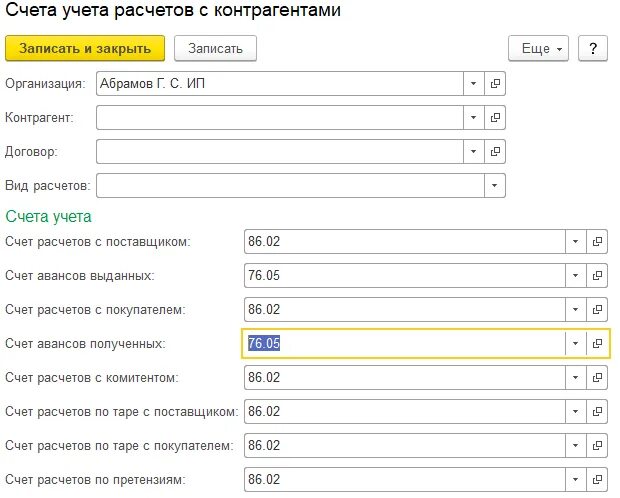Viewport: 620px width, 498px height.
Task: Expand the Контрагент dropdown arrow
Action: (x=474, y=117)
